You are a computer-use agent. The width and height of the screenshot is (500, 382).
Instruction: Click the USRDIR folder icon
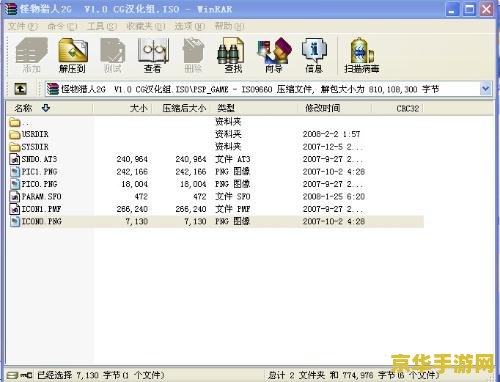click(15, 134)
